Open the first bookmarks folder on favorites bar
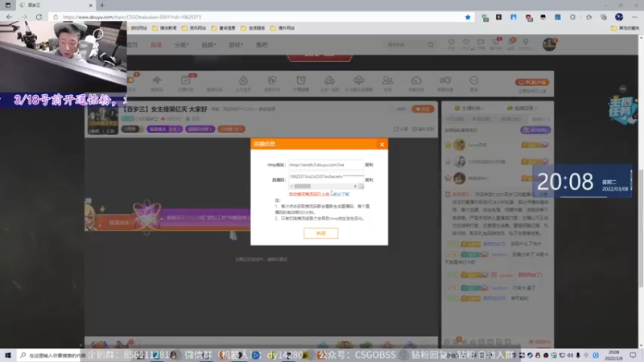Screen dimensions: 644x362 click(138, 28)
